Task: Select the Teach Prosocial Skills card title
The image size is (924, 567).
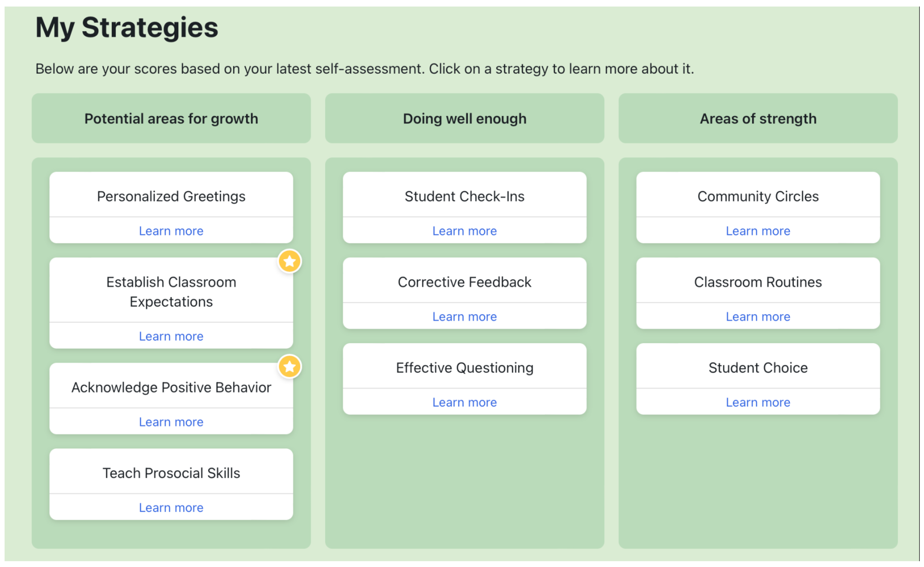Action: click(171, 473)
